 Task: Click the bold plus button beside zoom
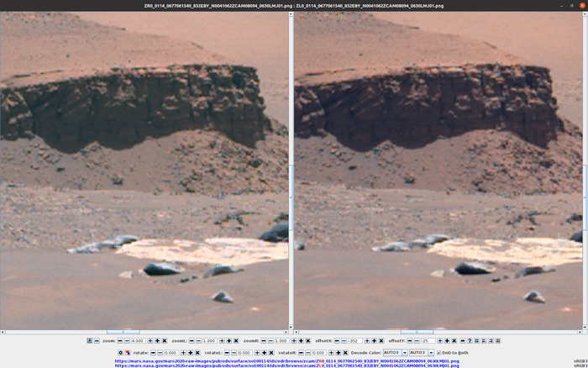pyautogui.click(x=157, y=341)
